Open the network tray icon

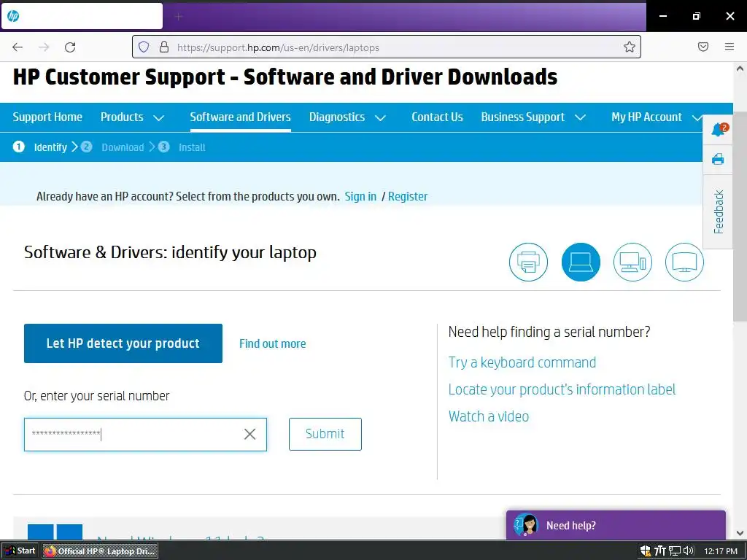(675, 551)
